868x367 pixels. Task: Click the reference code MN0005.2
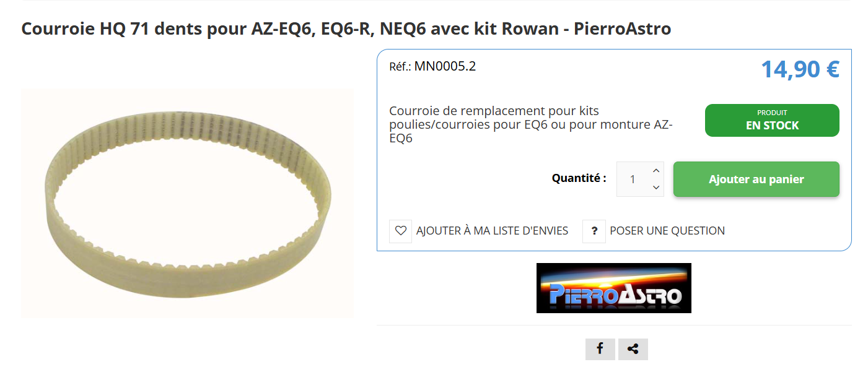[x=445, y=66]
